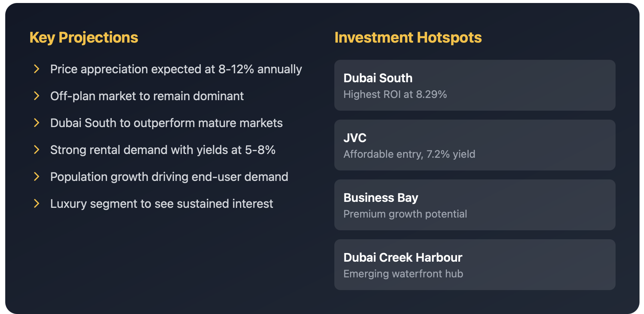Click 'Luxury segment to see sustained interest'
This screenshot has width=644, height=314.
(x=162, y=204)
